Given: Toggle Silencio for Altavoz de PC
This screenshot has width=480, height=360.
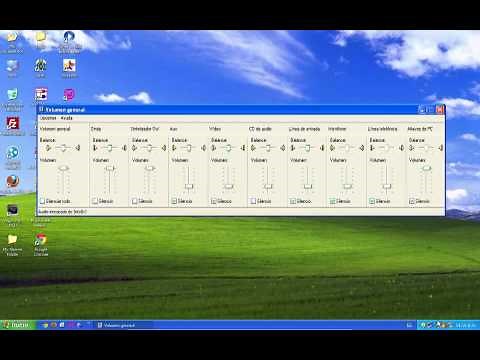Looking at the screenshot, I should coord(412,201).
